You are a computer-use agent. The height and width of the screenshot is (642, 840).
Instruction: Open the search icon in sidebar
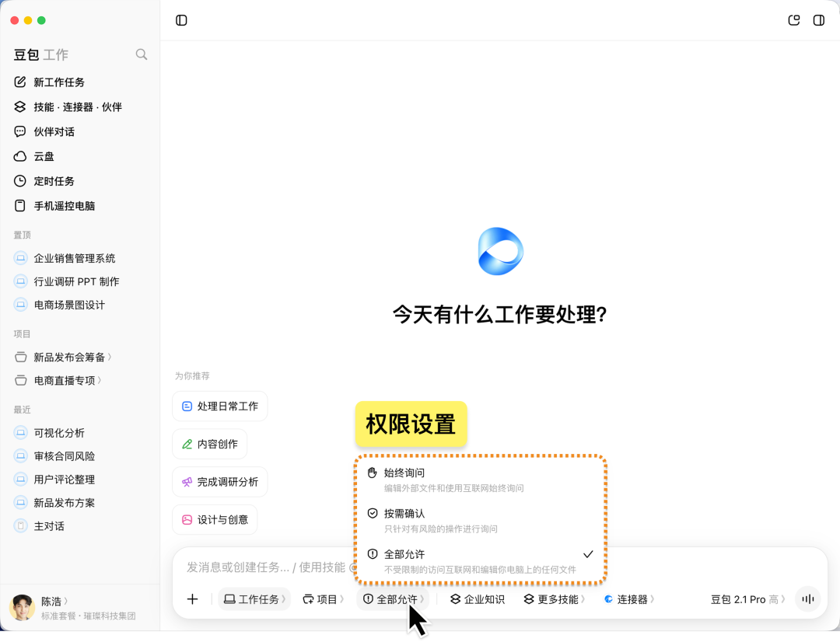tap(142, 54)
